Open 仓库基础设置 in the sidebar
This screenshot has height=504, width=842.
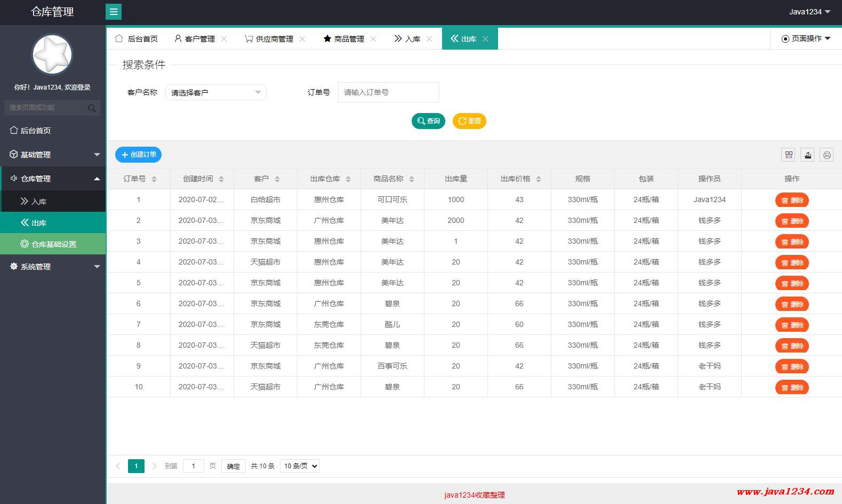pos(53,244)
